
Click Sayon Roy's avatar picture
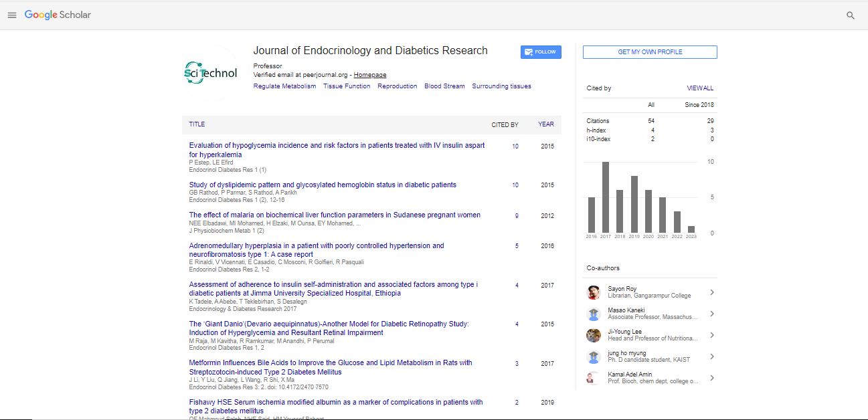pos(594,292)
